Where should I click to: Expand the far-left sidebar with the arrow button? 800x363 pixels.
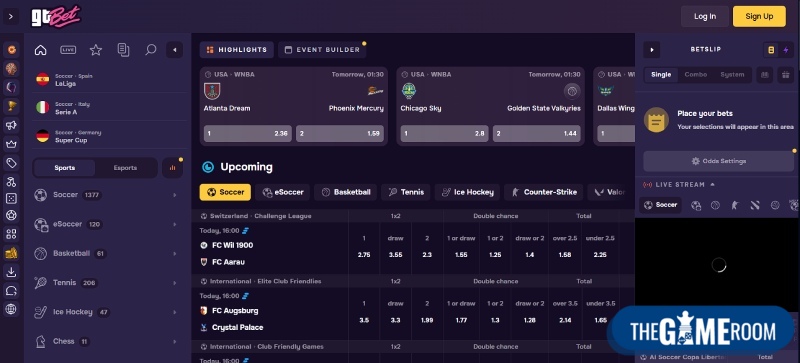pos(11,16)
